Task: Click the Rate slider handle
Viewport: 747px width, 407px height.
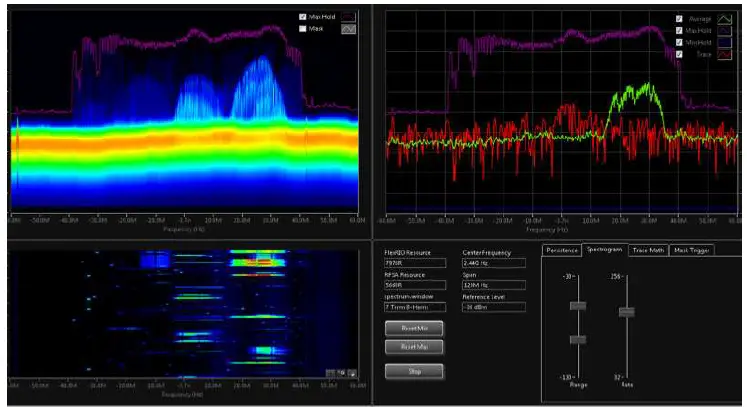Action: [626, 312]
